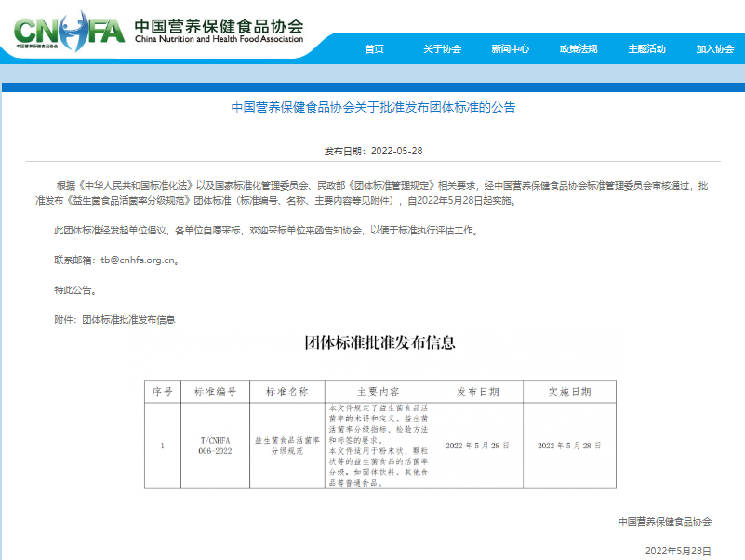The width and height of the screenshot is (745, 560).
Task: Open the 政策法规 navigation item
Action: click(579, 49)
